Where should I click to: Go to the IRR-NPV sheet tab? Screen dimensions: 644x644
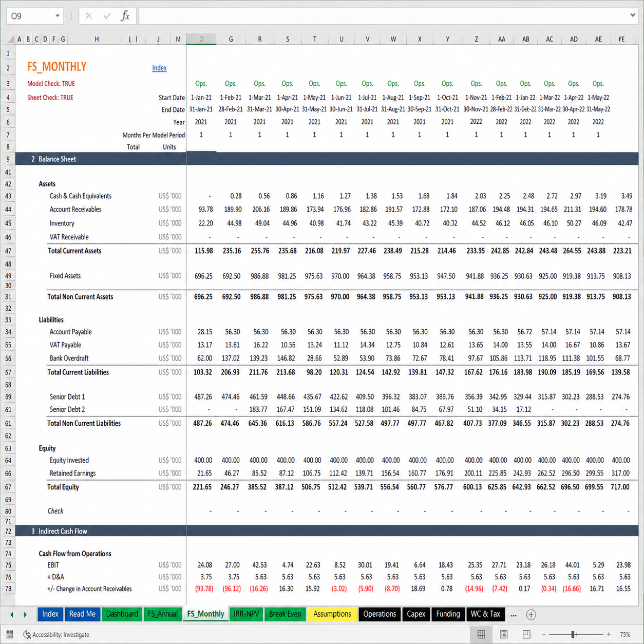(247, 614)
